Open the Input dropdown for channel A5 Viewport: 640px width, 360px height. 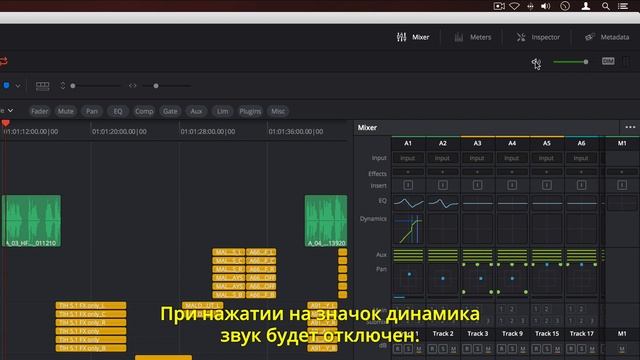(547, 158)
